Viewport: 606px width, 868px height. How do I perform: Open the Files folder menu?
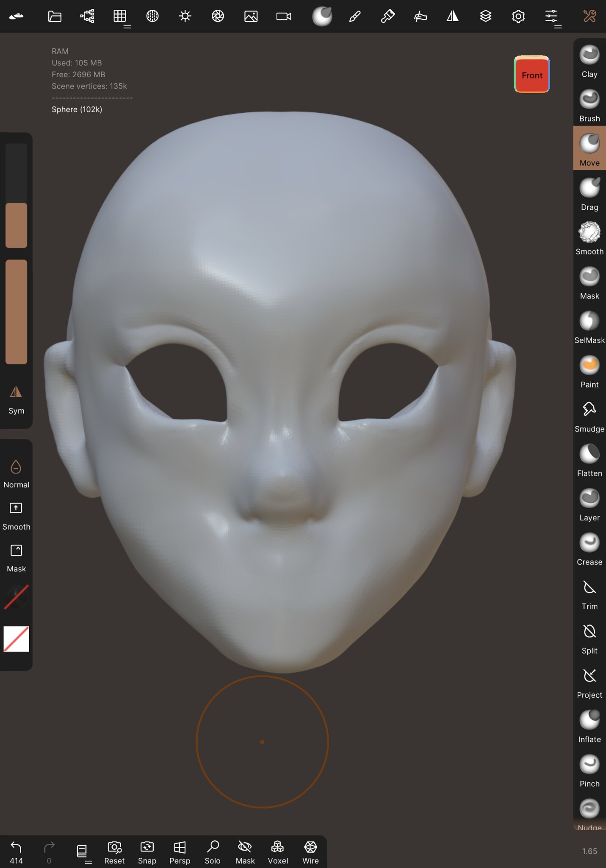click(55, 17)
